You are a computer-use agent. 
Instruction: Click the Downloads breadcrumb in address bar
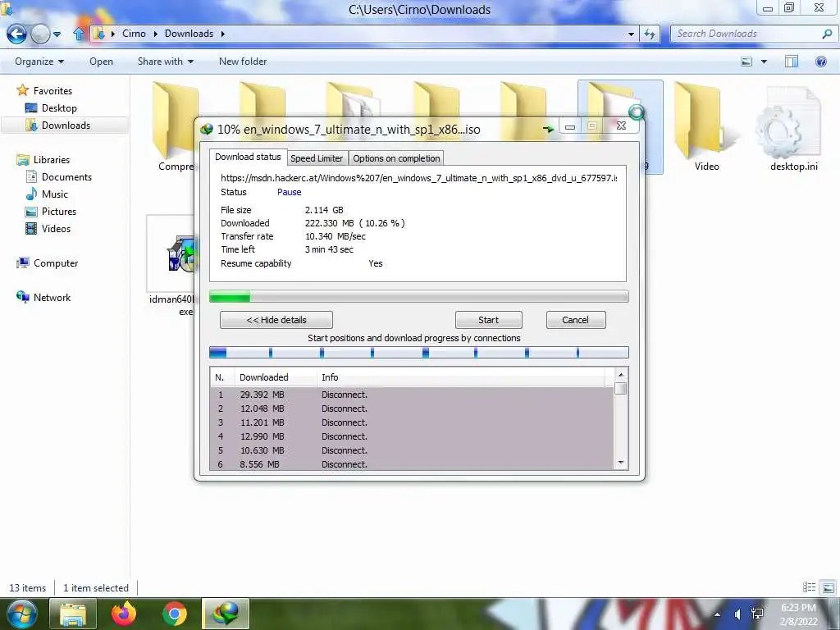pos(189,34)
